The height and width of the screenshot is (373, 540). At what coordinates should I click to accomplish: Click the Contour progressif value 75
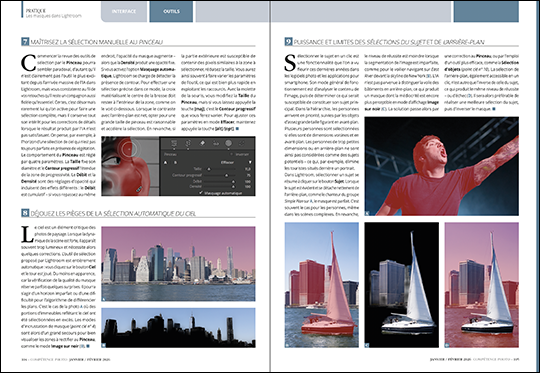pos(248,175)
